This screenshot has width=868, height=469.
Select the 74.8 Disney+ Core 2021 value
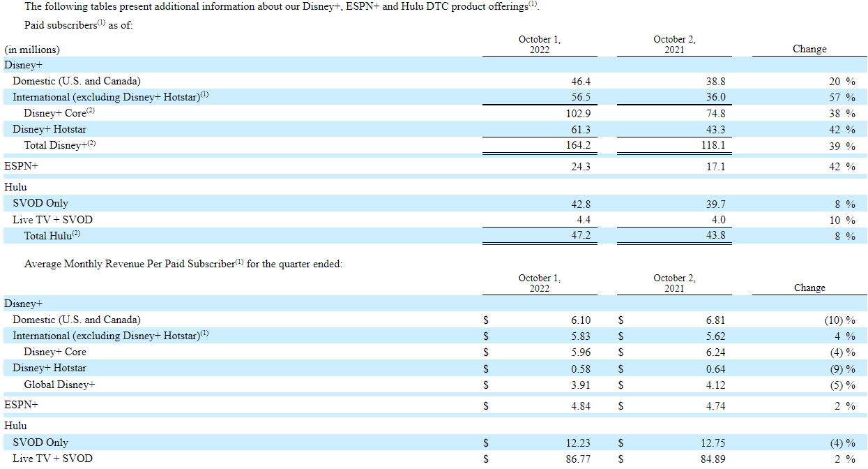click(715, 114)
